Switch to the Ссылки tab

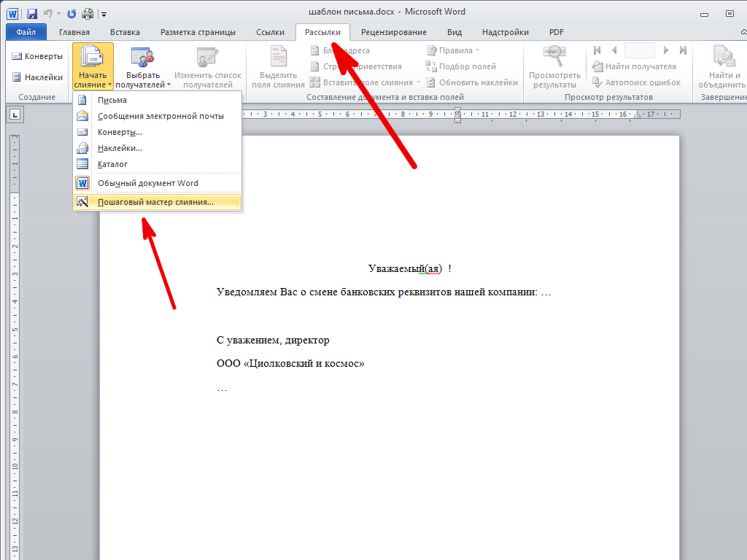click(270, 32)
